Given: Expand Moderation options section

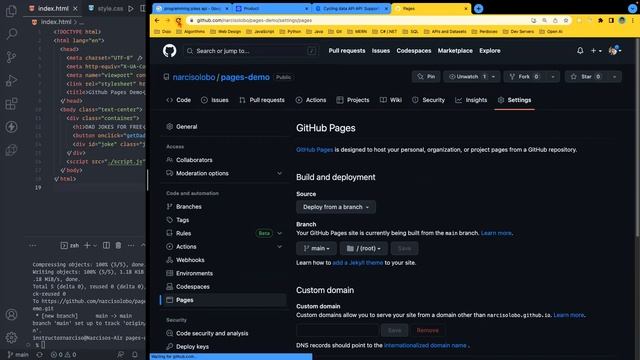Looking at the screenshot, I should pyautogui.click(x=280, y=173).
